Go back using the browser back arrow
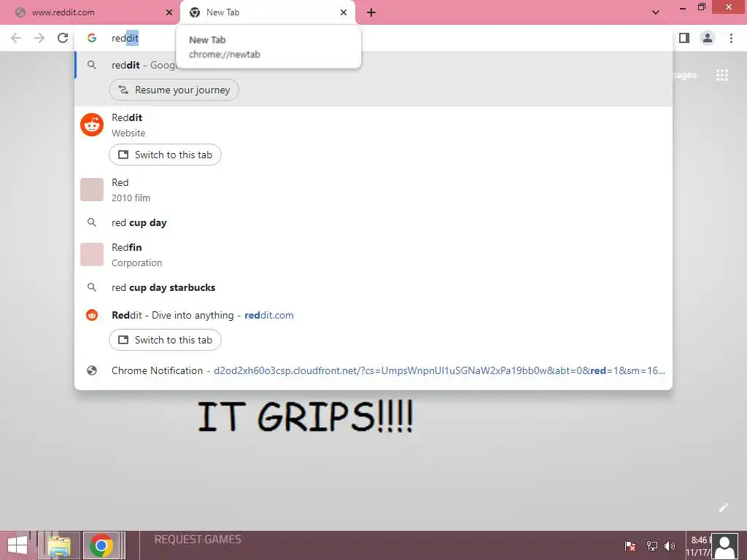This screenshot has height=560, width=747. [x=16, y=38]
